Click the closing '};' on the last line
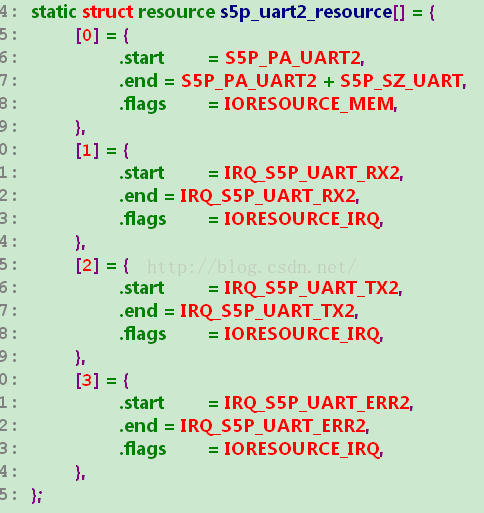Screen dimensions: 484x513 click(x=37, y=496)
